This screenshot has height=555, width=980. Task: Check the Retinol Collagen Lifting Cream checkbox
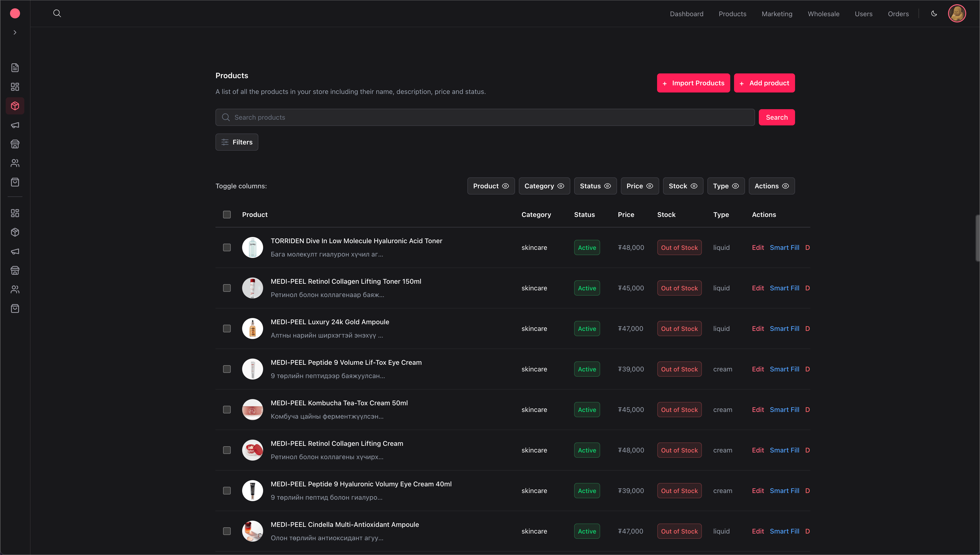227,450
